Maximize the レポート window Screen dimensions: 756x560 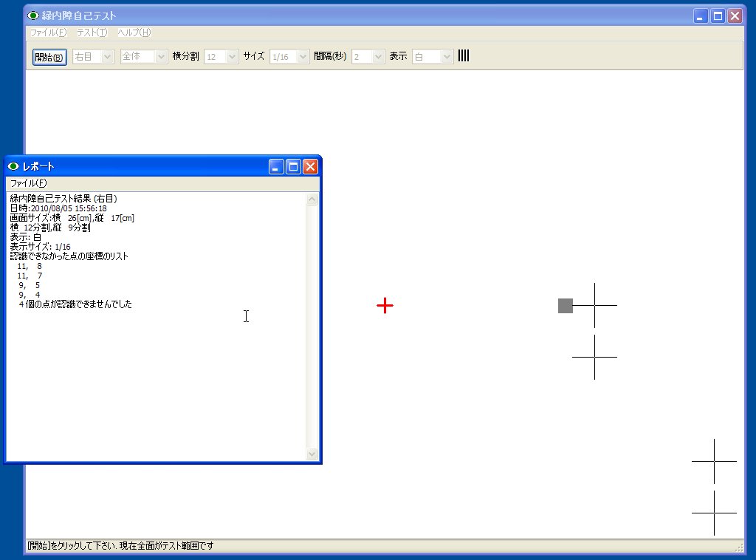[x=293, y=166]
